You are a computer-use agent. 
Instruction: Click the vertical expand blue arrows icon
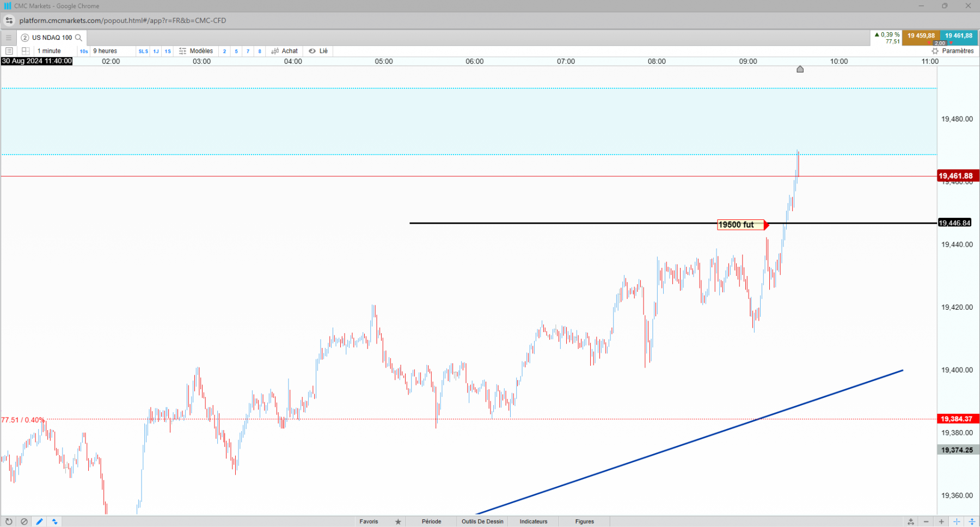972,522
